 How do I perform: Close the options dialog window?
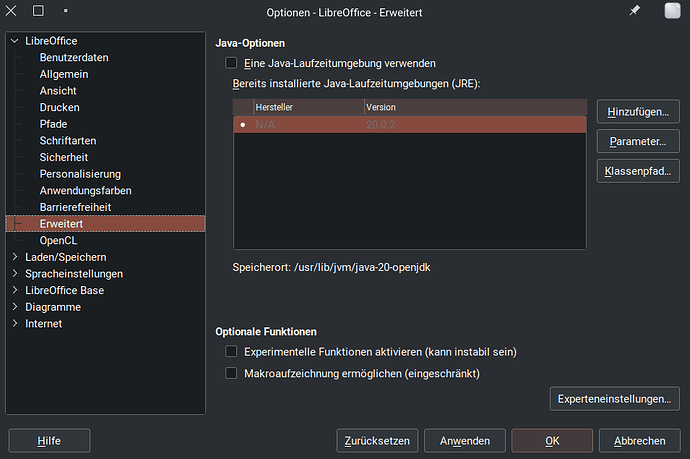click(11, 11)
